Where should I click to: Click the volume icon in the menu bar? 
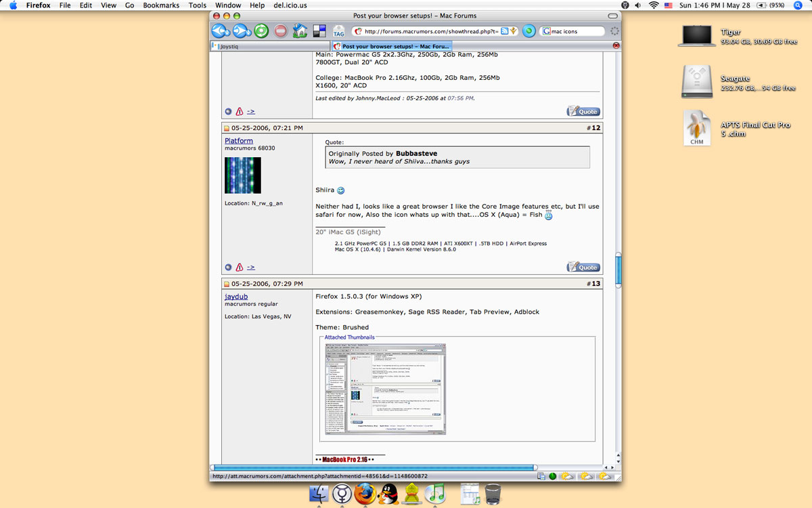638,5
